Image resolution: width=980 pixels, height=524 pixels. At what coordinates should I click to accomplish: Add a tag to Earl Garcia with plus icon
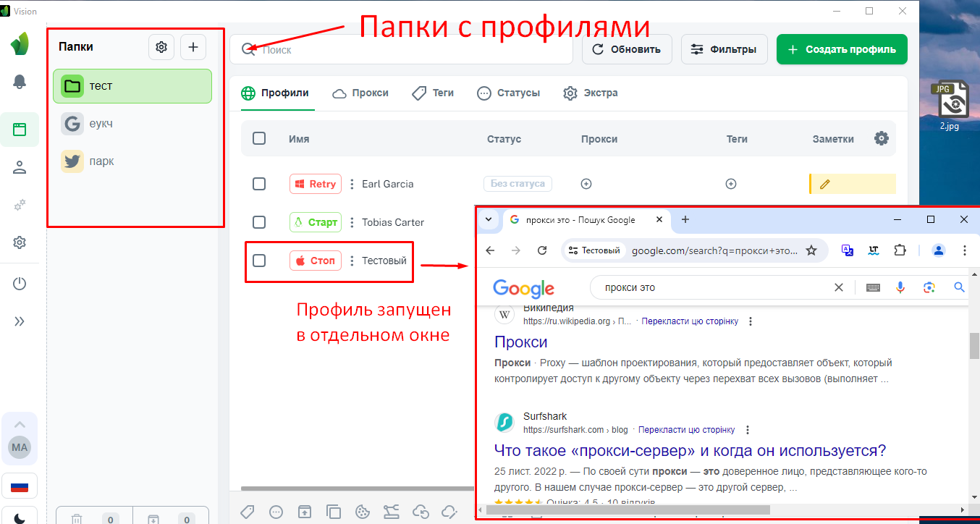[731, 184]
